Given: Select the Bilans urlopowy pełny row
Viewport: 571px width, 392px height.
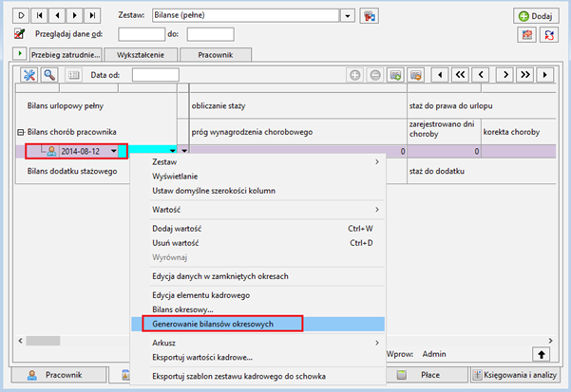Looking at the screenshot, I should [x=66, y=105].
